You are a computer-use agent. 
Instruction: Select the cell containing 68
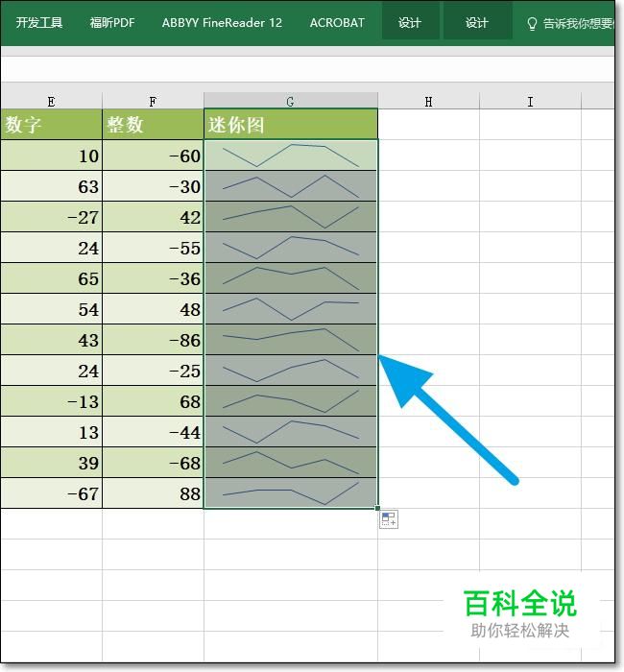(x=153, y=401)
